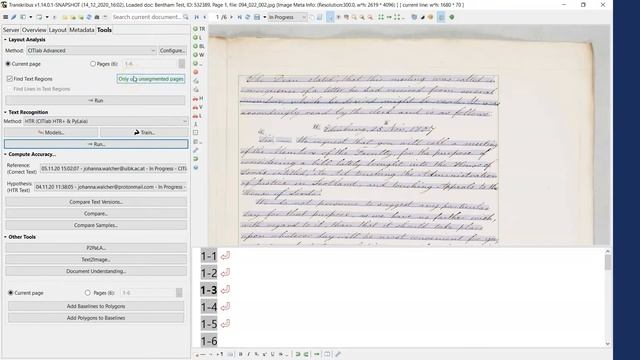Screen dimensions: 640x360
Task: Select the add baseline (BL) tool
Action: coord(199,46)
